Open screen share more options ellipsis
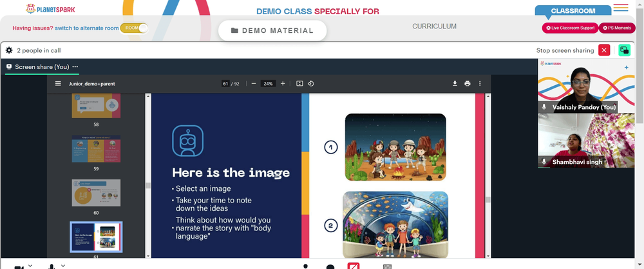This screenshot has height=269, width=644. [75, 66]
